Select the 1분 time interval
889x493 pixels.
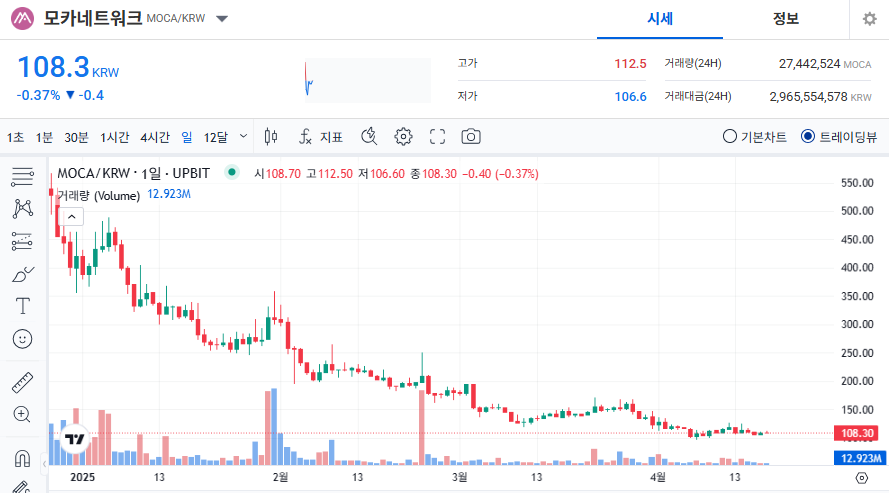click(x=44, y=137)
